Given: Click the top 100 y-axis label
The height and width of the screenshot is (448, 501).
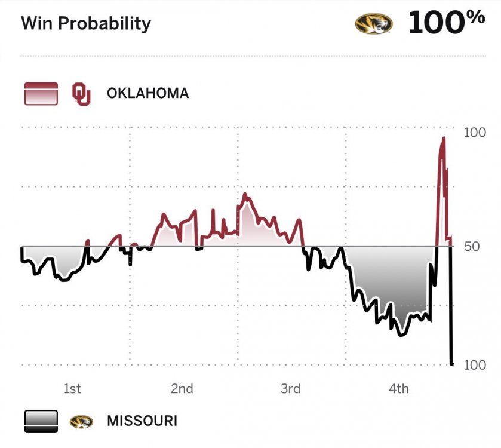Looking at the screenshot, I should point(475,133).
